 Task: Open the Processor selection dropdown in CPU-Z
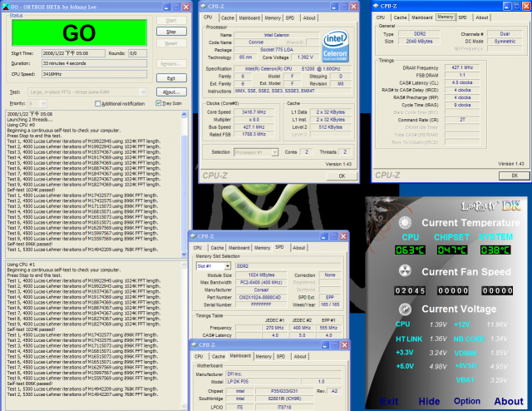click(275, 152)
